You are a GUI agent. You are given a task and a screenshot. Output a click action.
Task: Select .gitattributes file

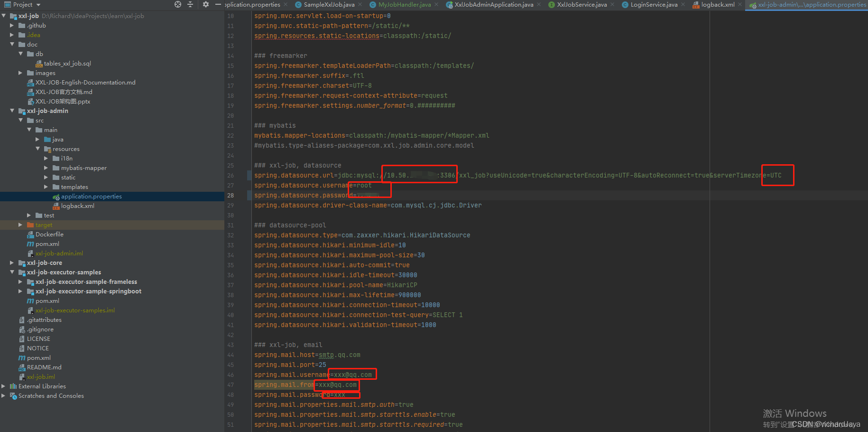[x=44, y=319]
